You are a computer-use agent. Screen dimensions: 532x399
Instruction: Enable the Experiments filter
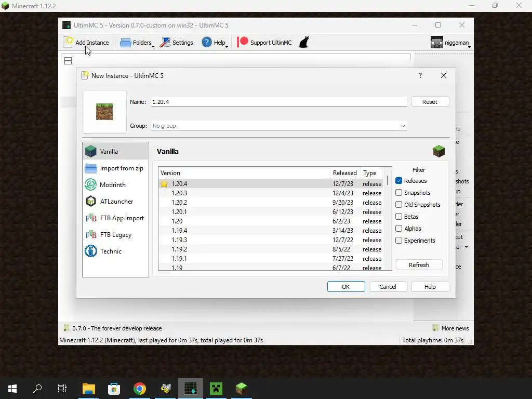tap(398, 240)
